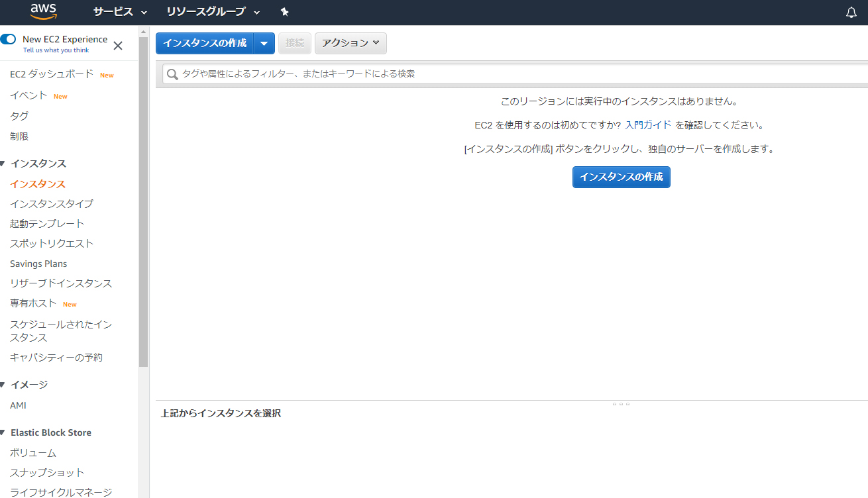Click the scroll-up arrow of sidebar scrollbar

point(144,31)
